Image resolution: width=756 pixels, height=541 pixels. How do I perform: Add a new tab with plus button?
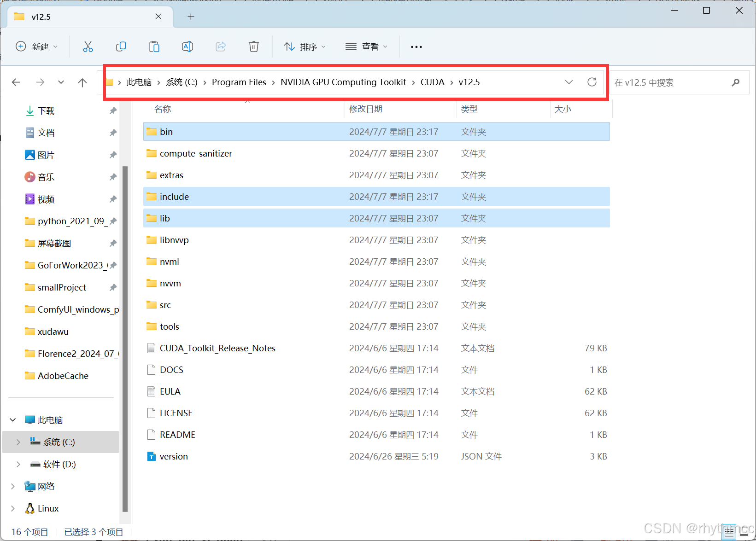191,17
